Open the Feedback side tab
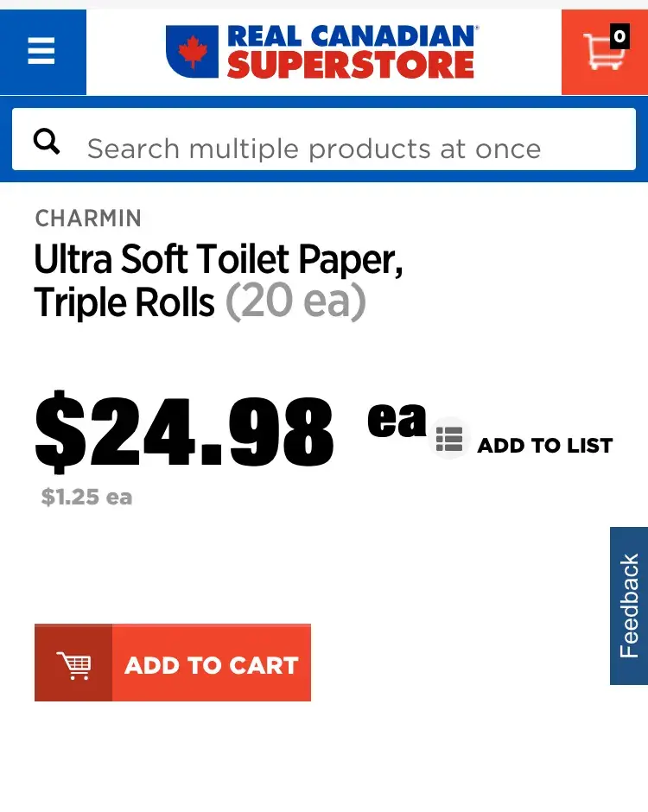648x812 pixels. (629, 606)
